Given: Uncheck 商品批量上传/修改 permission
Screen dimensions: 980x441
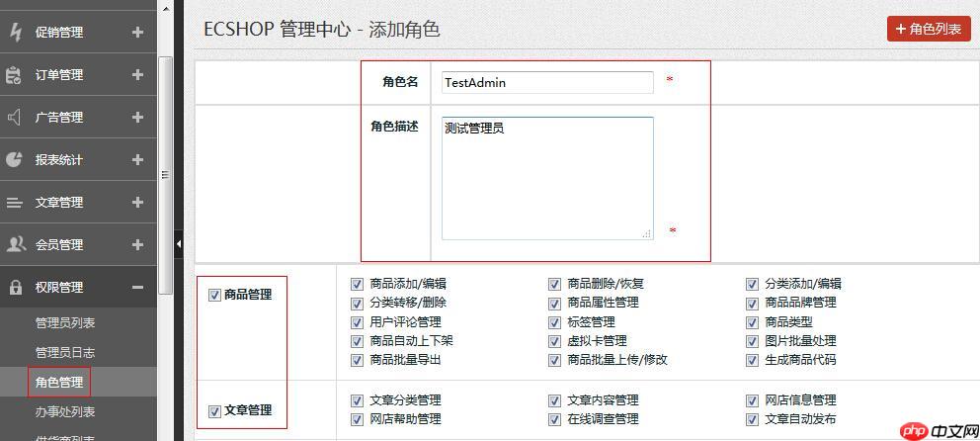Looking at the screenshot, I should tap(554, 360).
